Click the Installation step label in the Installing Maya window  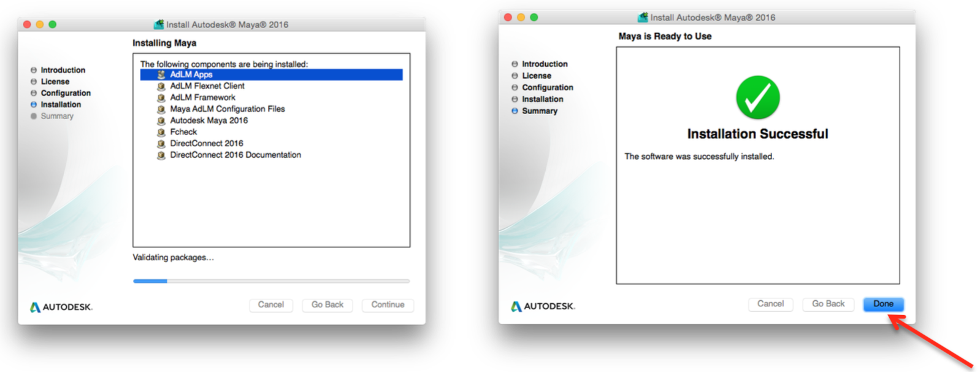61,105
